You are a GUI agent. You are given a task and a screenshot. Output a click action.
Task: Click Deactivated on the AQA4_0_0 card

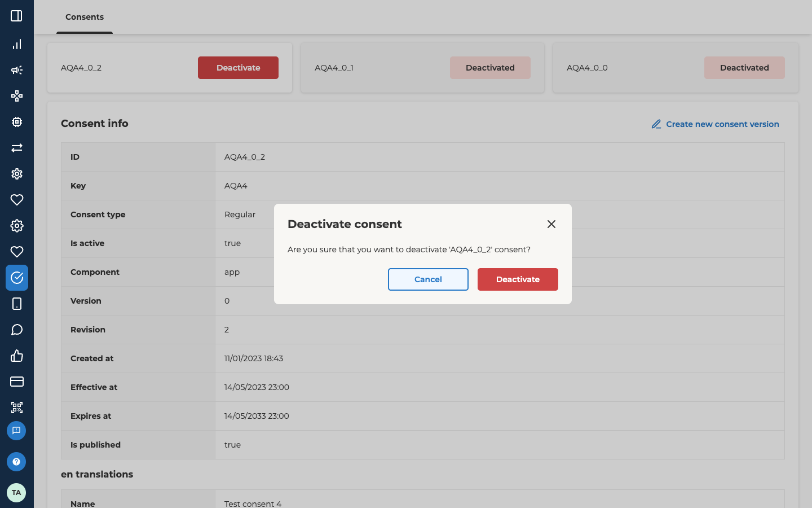click(744, 68)
